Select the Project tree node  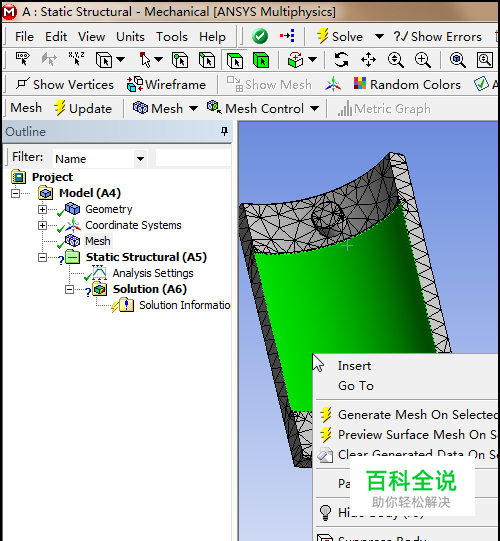point(52,177)
